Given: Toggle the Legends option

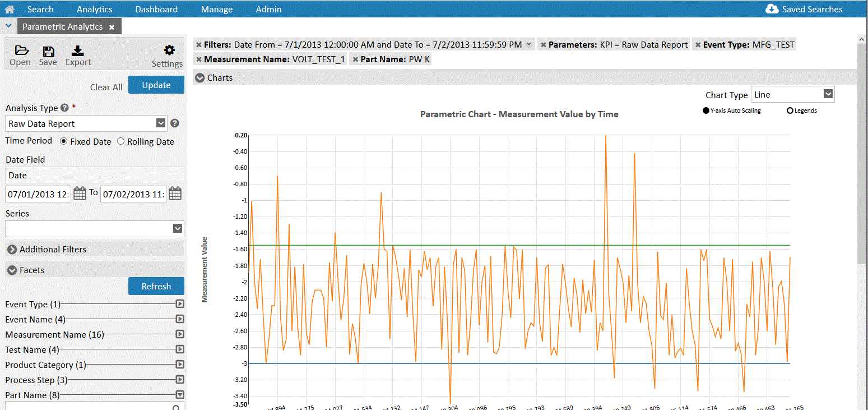Looking at the screenshot, I should tap(790, 110).
